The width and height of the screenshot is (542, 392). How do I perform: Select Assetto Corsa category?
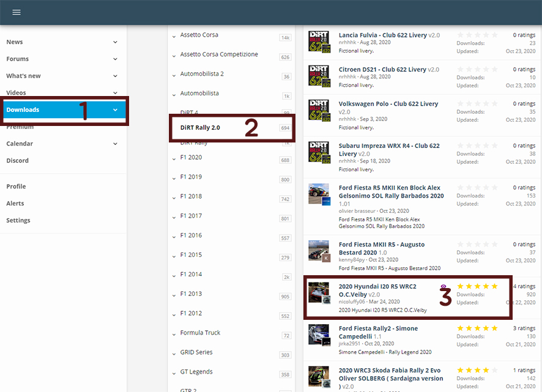(x=199, y=35)
